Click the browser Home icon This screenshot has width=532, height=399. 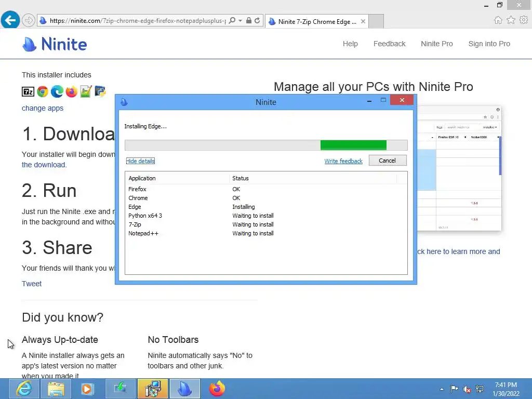coord(498,20)
